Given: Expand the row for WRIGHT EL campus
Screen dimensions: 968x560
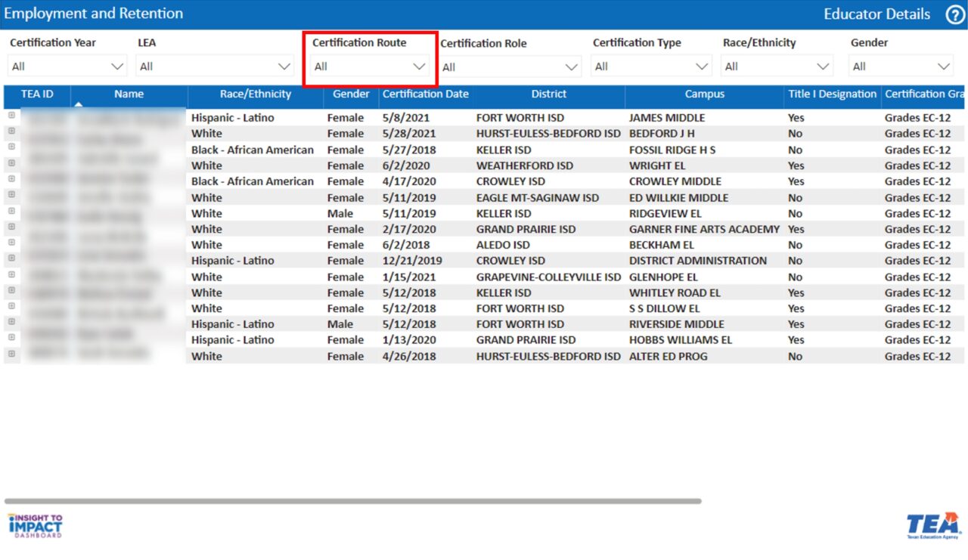Looking at the screenshot, I should coord(11,162).
